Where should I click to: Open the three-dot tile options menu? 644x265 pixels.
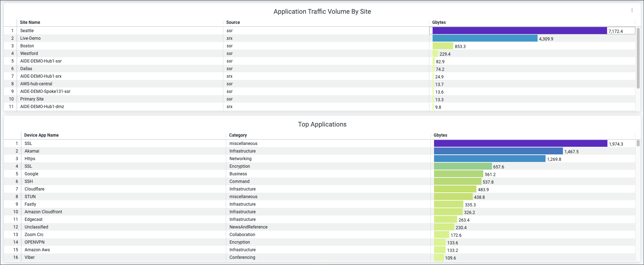click(632, 10)
